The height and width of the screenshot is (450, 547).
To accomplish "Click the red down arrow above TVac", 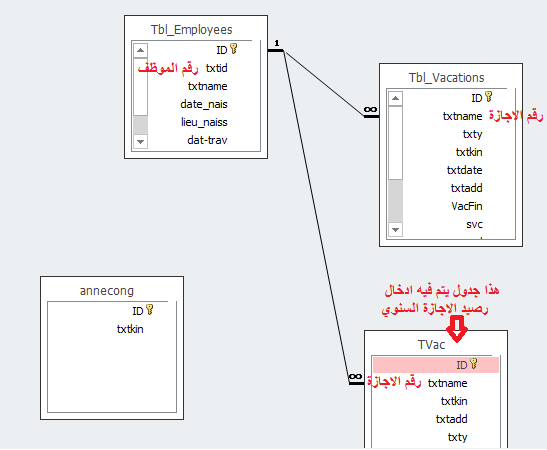I will click(x=457, y=329).
